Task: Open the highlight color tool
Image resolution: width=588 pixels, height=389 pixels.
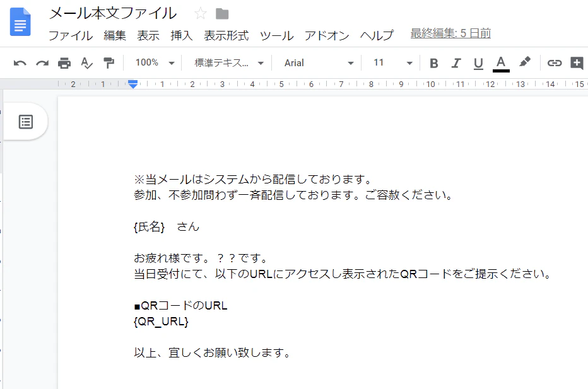Action: click(x=525, y=62)
